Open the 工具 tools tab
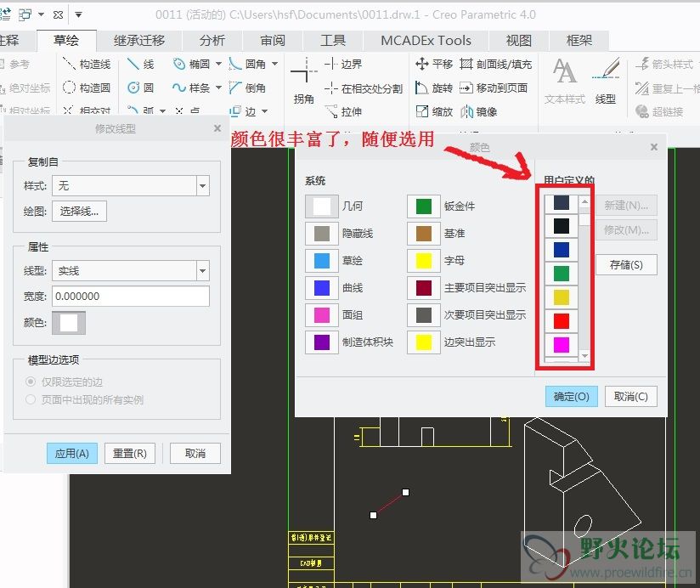 point(333,41)
